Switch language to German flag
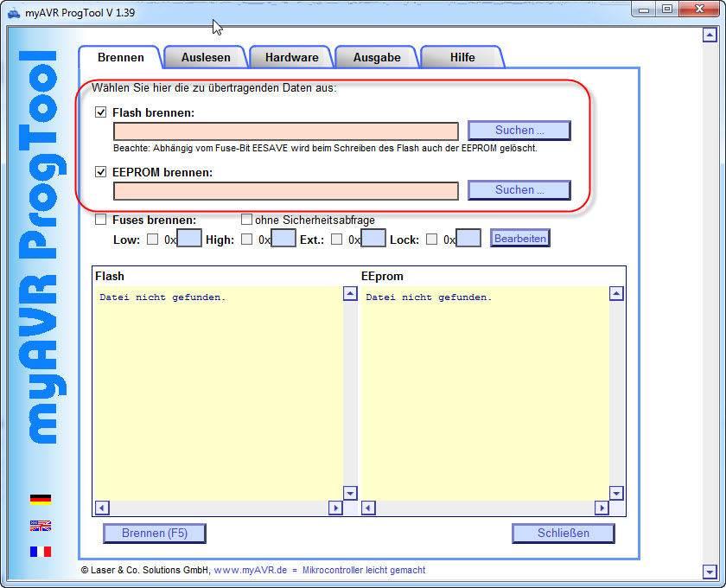Screen dimensions: 726x588 [41, 499]
